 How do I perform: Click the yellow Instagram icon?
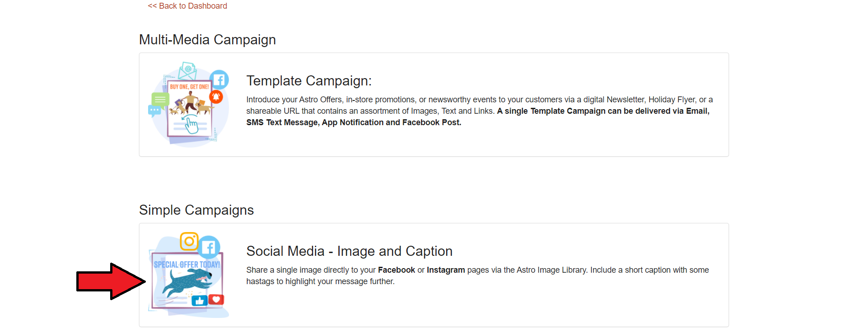click(x=189, y=241)
